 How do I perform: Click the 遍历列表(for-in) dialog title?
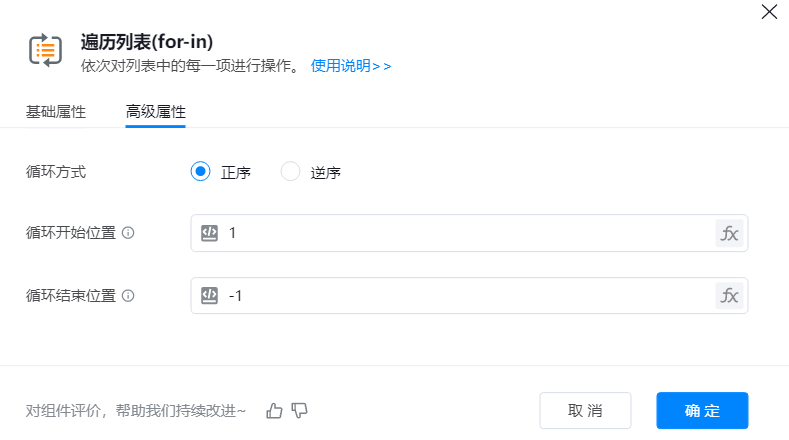147,41
